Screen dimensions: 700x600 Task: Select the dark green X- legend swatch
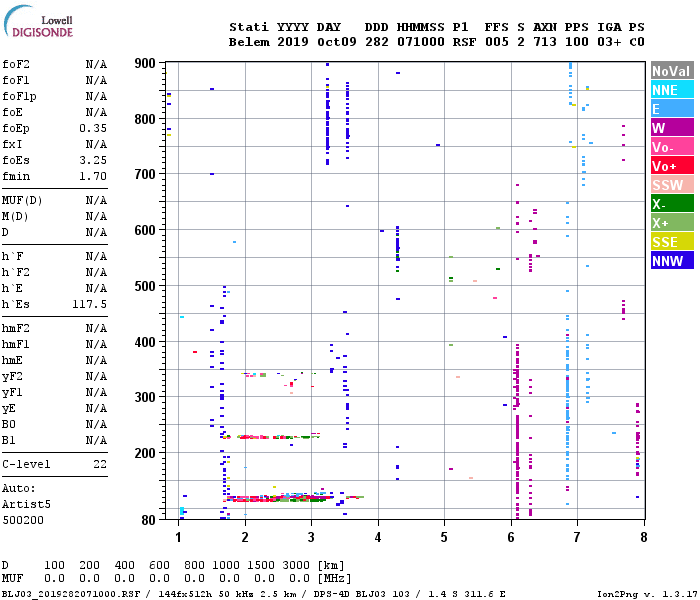(672, 204)
